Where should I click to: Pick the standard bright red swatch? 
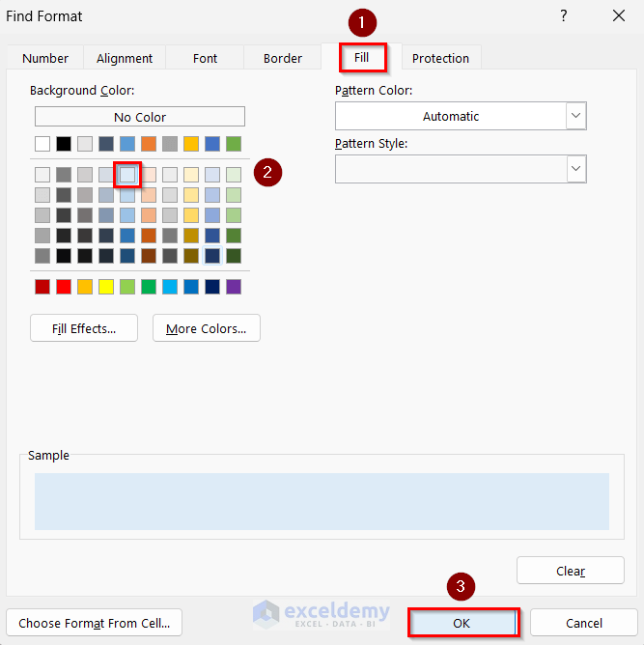(x=64, y=287)
